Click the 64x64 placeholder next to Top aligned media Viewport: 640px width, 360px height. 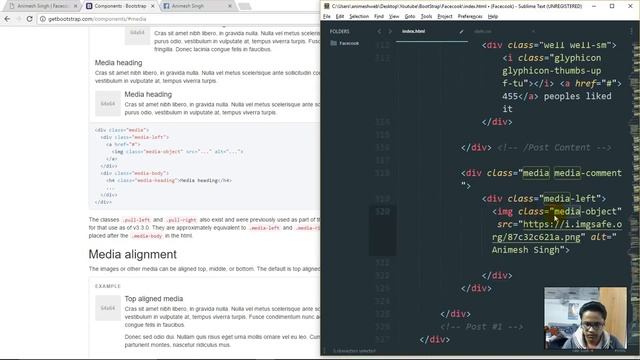[108, 308]
